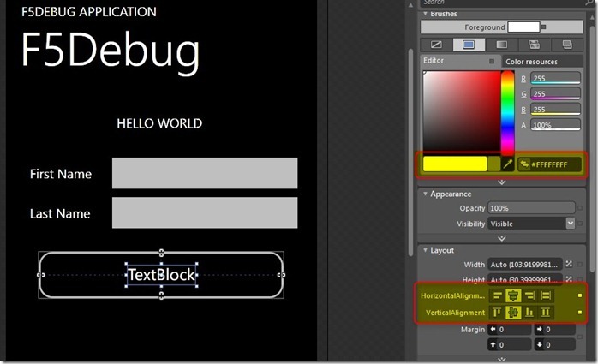Screen dimensions: 598x364
Task: Show advanced Brushes properties chevron
Action: click(x=502, y=182)
